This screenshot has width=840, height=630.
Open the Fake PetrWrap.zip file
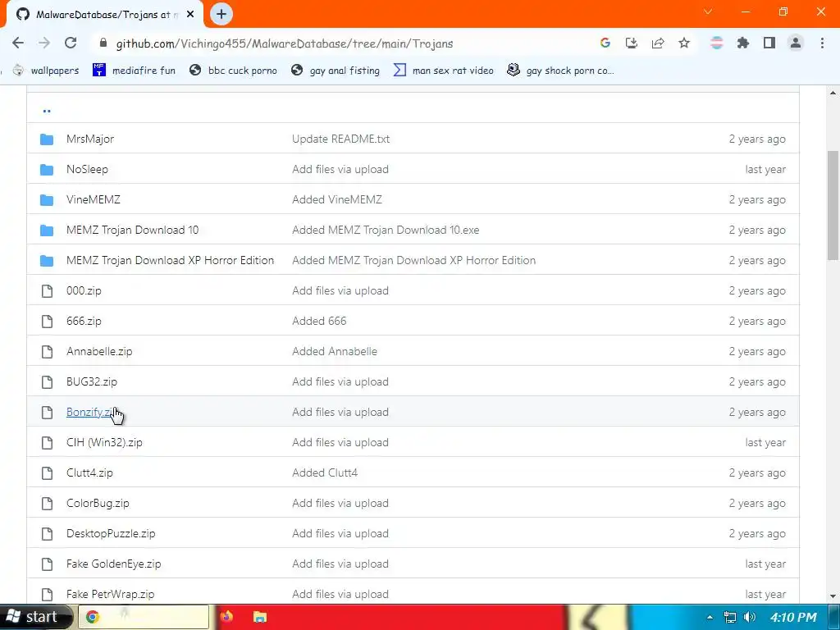click(x=111, y=594)
